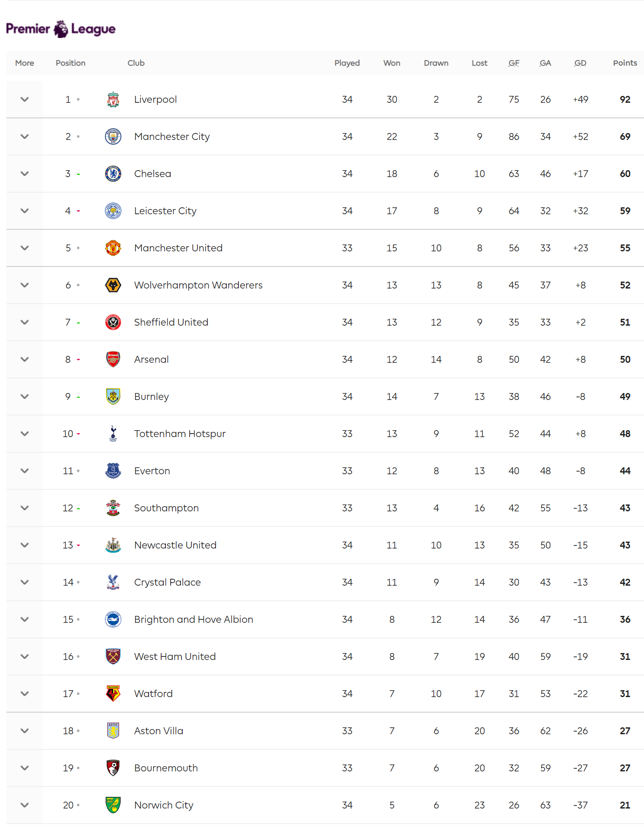Click the Watford club crest
Viewport: 644px width, 834px height.
pyautogui.click(x=113, y=694)
